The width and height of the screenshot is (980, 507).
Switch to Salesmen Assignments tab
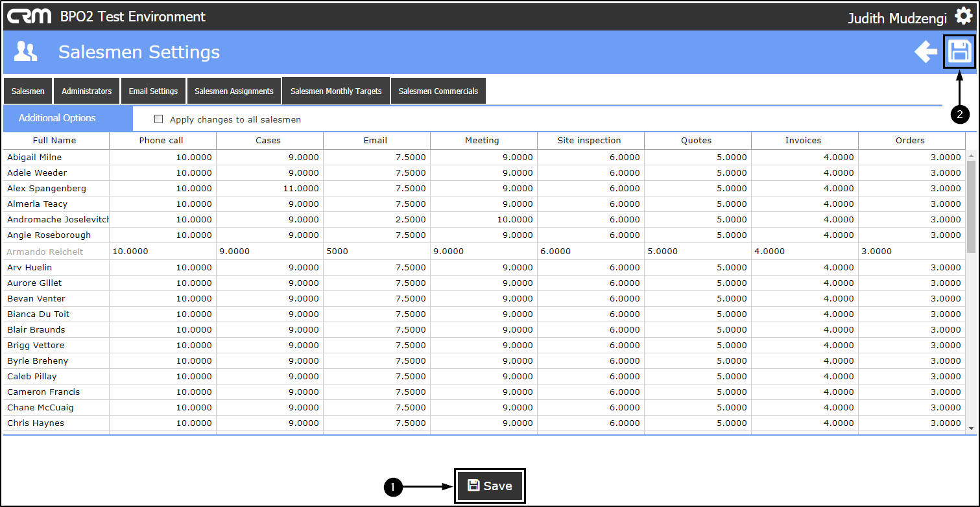tap(234, 91)
